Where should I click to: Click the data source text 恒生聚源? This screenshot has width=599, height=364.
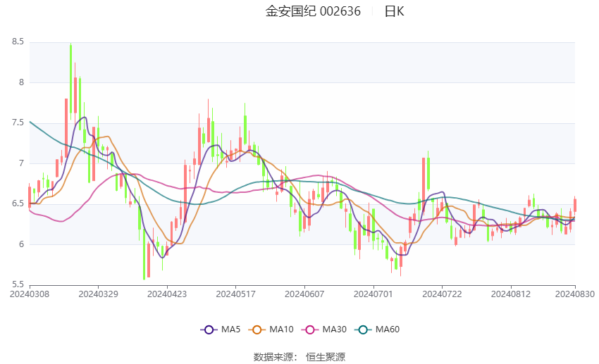[326, 357]
